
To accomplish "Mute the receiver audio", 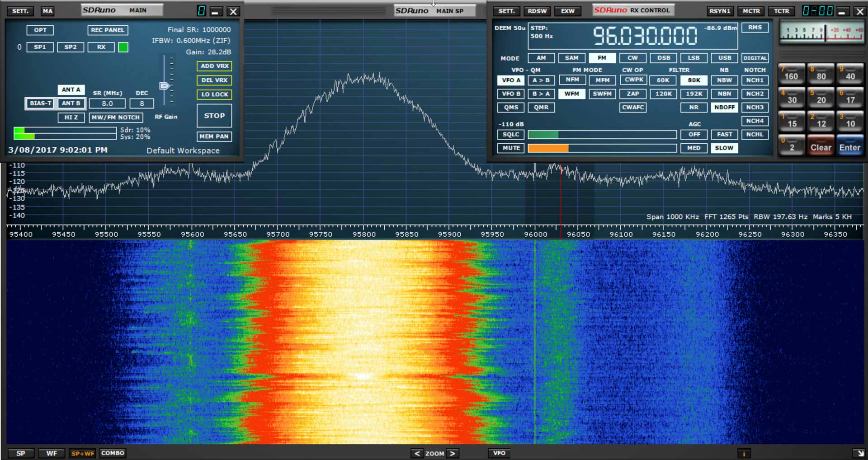I will click(510, 148).
